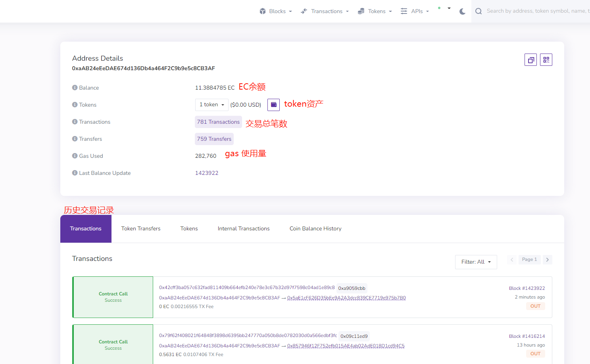Open the Tokens navigation menu
This screenshot has width=590, height=364.
point(375,11)
